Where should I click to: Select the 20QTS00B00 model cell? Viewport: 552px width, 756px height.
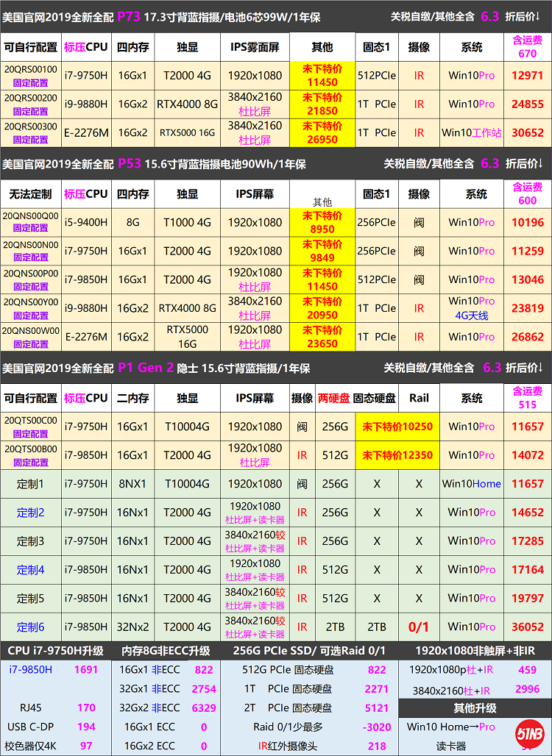[x=31, y=455]
